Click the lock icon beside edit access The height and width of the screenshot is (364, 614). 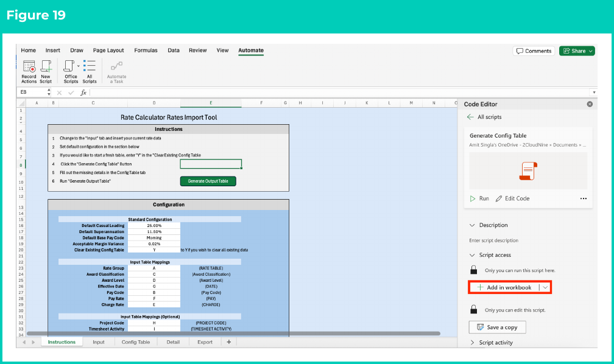point(473,309)
